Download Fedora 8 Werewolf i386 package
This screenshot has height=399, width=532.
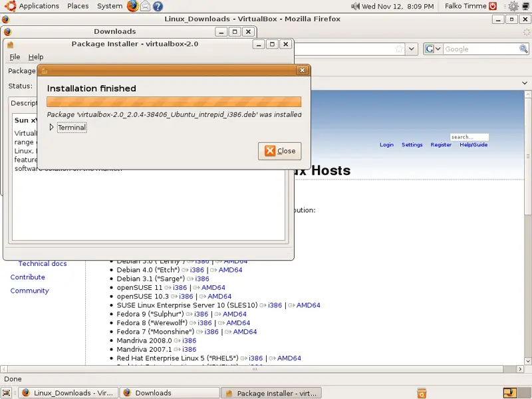(x=205, y=323)
